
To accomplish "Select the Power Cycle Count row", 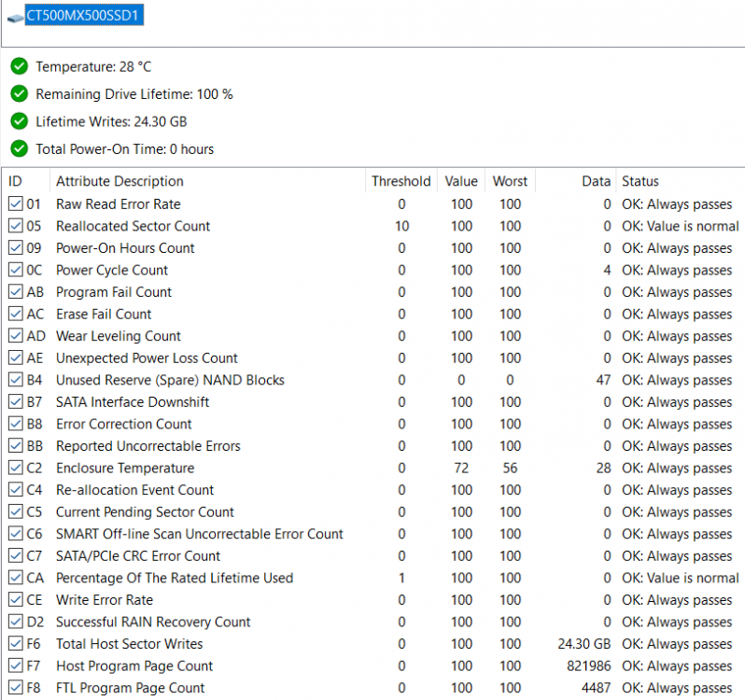I will [x=112, y=270].
